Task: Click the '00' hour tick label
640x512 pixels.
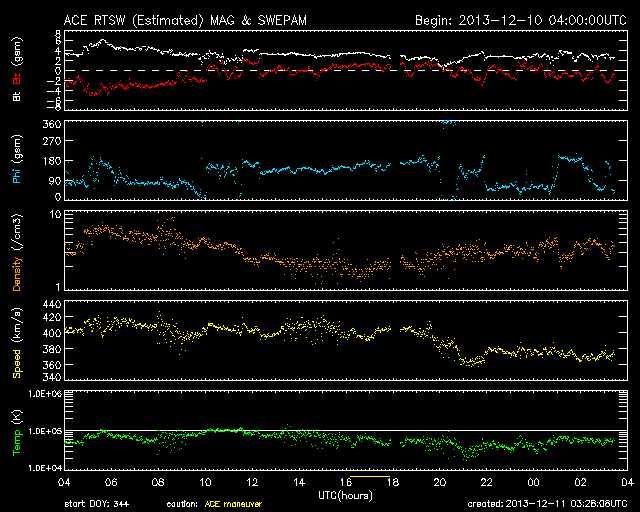Action: (533, 483)
